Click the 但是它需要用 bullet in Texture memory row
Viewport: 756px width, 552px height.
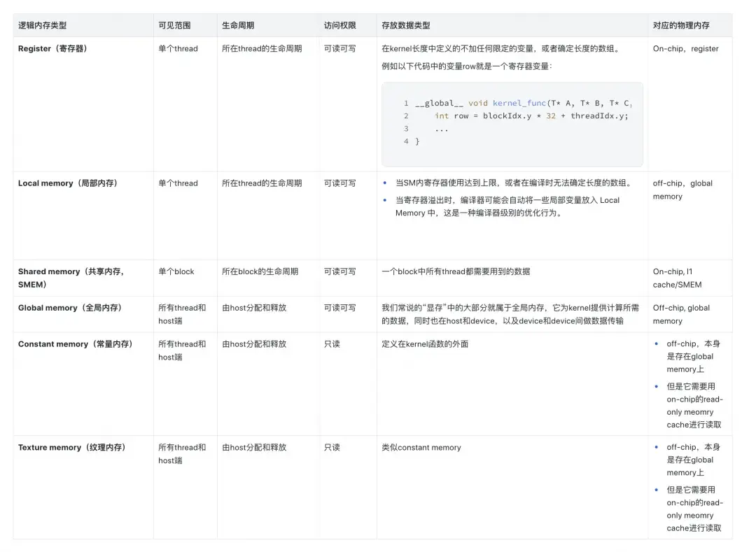point(695,509)
